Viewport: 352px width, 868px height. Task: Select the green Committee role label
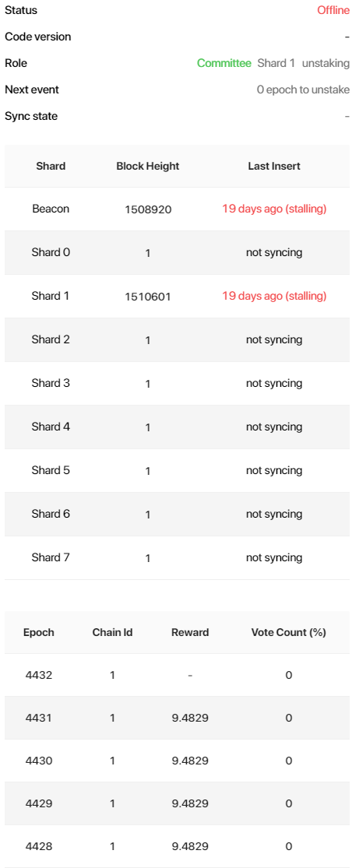click(224, 63)
